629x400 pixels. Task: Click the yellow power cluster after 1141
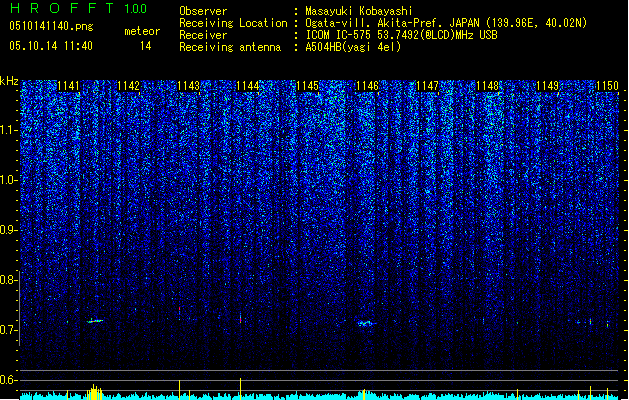coord(94,392)
